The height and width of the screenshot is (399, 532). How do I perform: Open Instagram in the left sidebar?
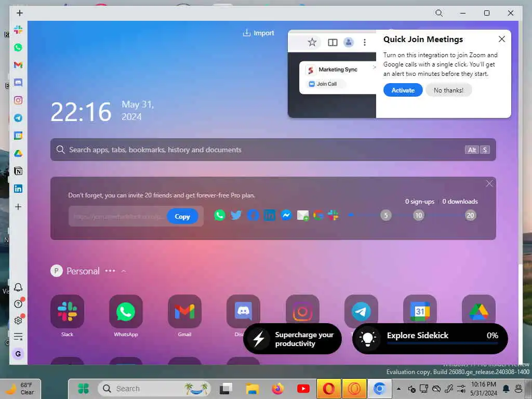pos(18,100)
